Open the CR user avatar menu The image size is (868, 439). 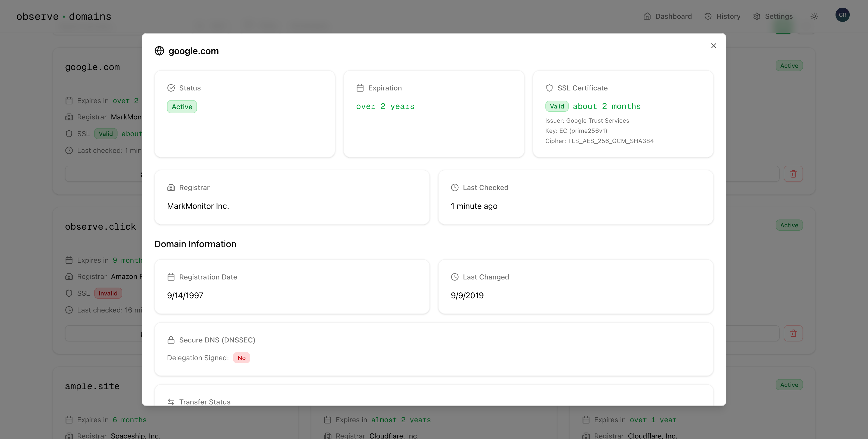tap(842, 15)
